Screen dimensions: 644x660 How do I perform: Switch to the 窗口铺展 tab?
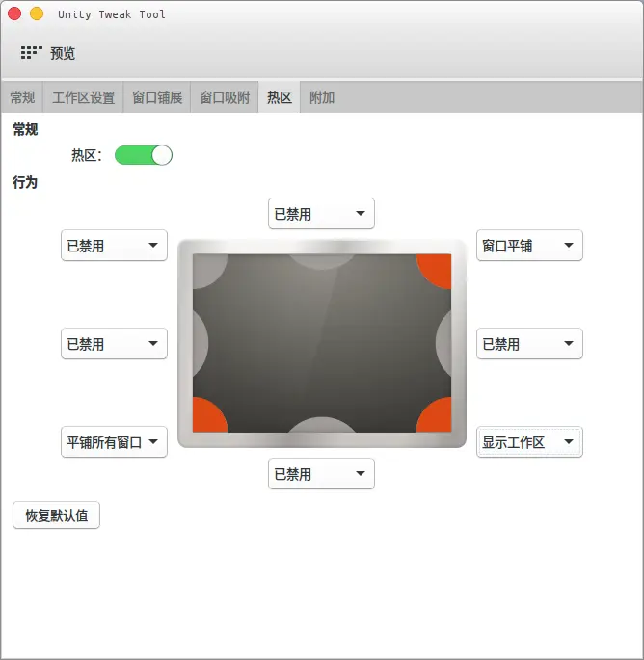(x=157, y=97)
